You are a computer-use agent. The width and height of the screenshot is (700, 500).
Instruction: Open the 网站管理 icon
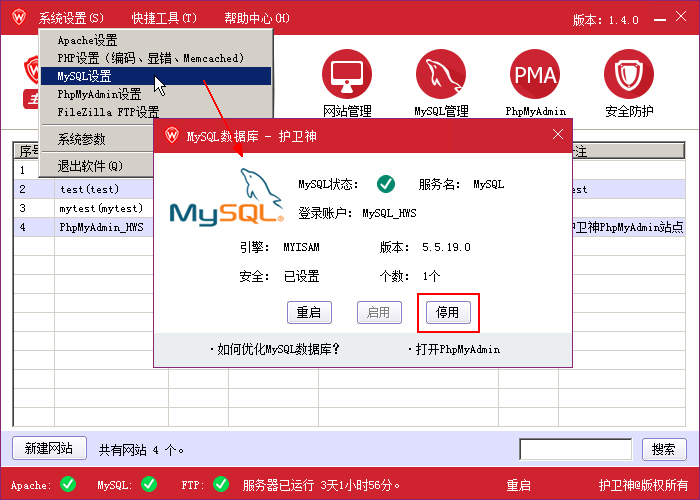347,74
